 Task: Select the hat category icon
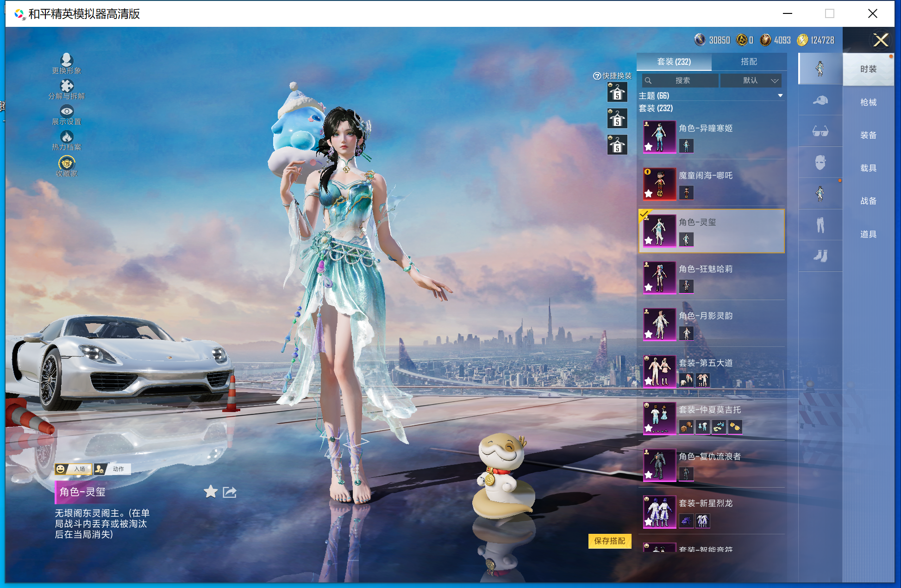pyautogui.click(x=820, y=100)
